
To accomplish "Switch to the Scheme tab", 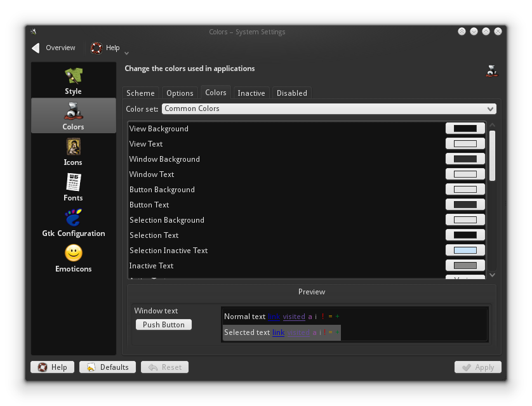I will click(140, 93).
